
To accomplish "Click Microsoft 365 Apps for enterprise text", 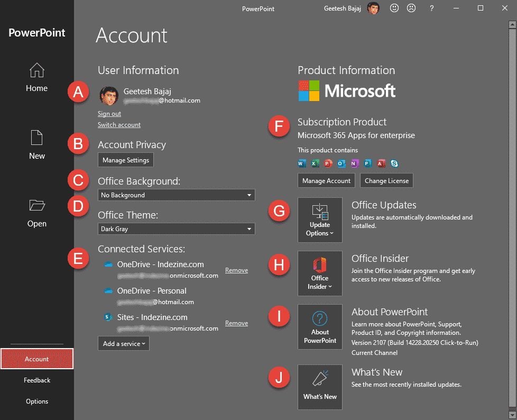I will coord(356,135).
